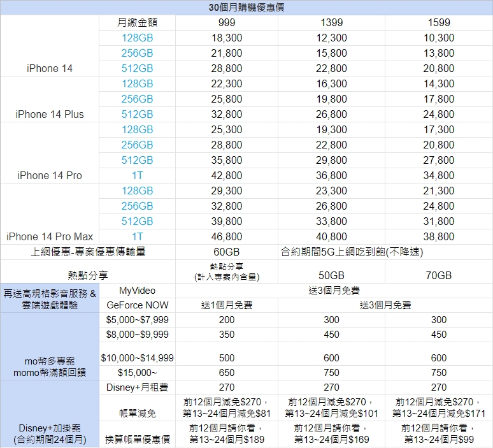The width and height of the screenshot is (493, 448).
Task: Click the $10,000~$14,999 range cell
Action: point(137,354)
